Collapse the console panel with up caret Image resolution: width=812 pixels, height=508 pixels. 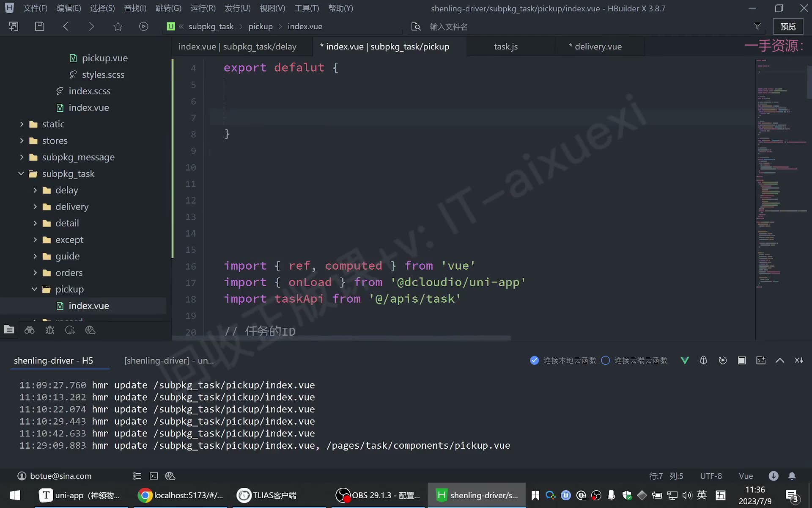pyautogui.click(x=780, y=360)
